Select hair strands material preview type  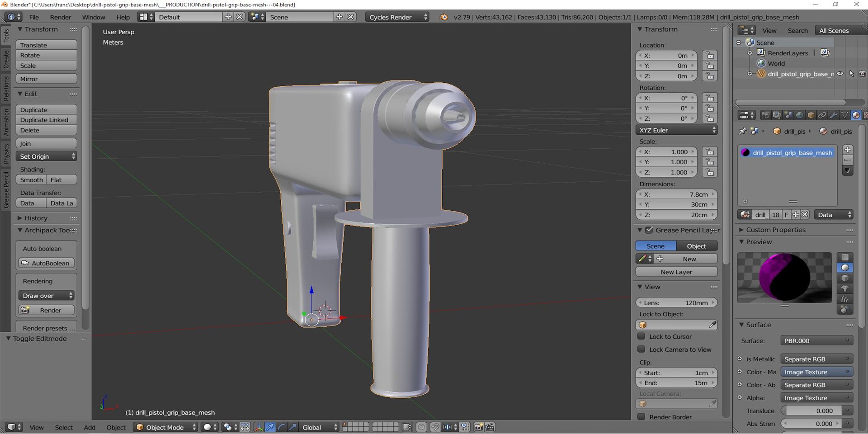coord(844,299)
